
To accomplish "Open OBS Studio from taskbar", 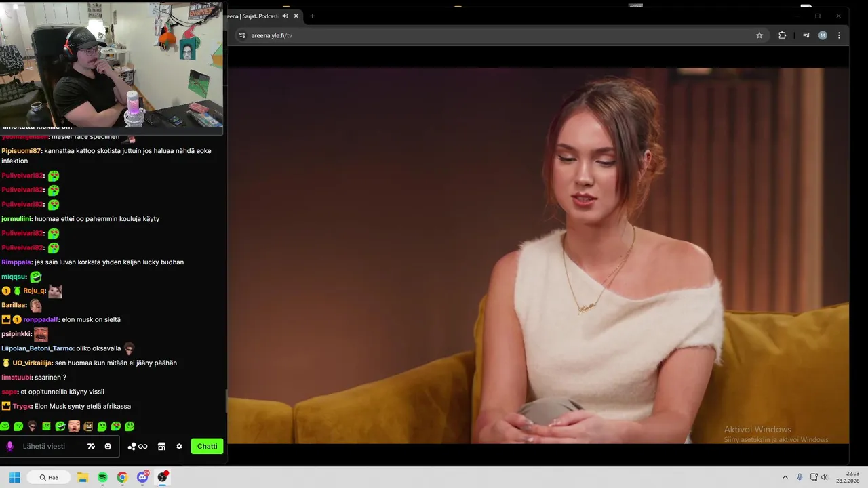I will coord(162,477).
